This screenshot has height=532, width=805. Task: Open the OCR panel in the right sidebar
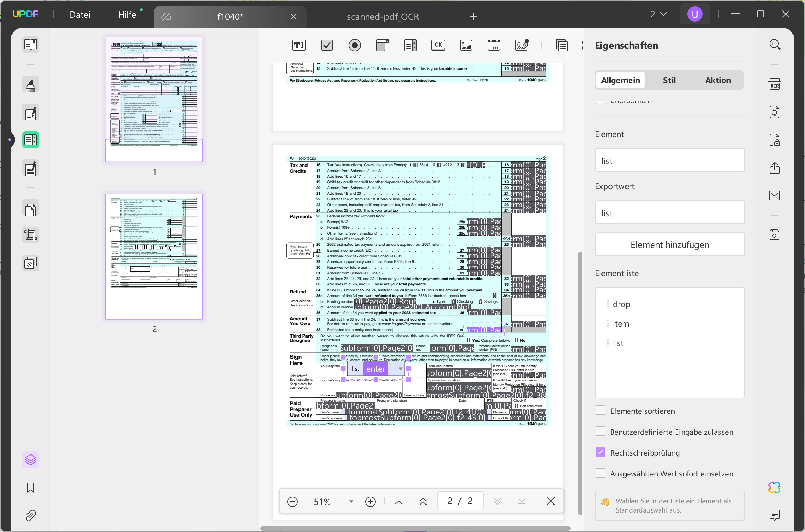point(775,84)
